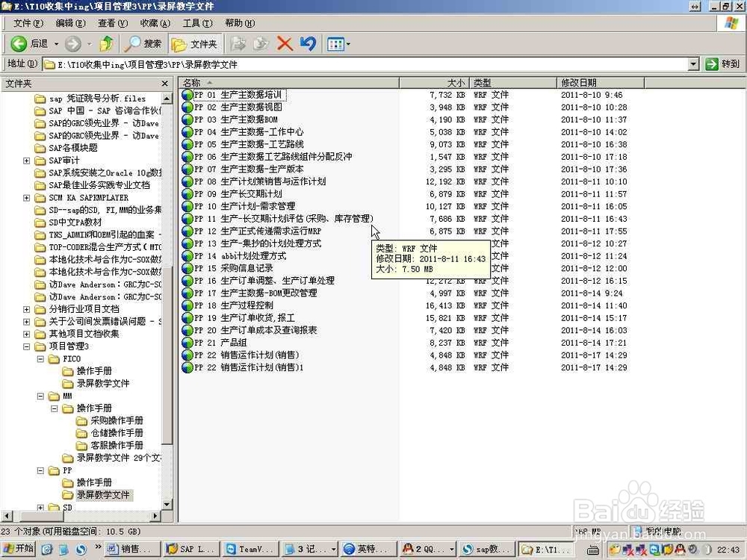Open the 收藏 menu
Screen dimensions: 747x560
(x=155, y=23)
